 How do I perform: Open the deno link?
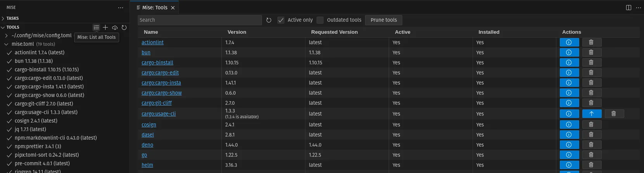click(x=147, y=145)
